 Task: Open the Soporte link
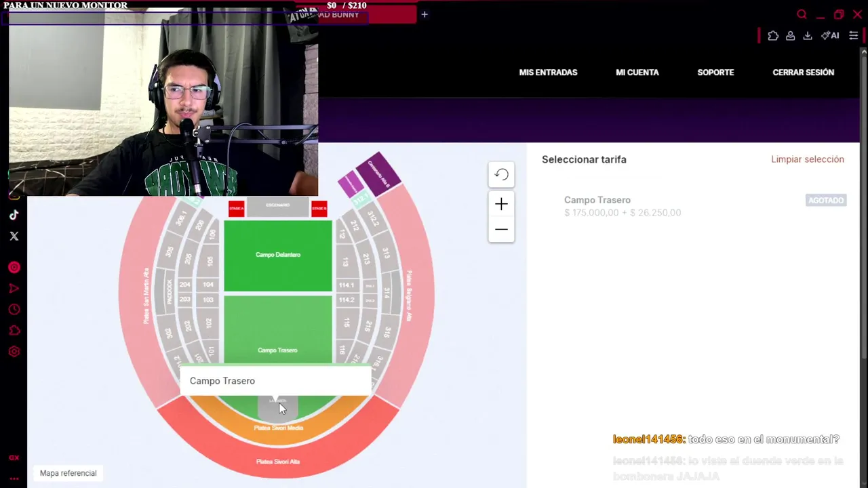[x=715, y=73]
